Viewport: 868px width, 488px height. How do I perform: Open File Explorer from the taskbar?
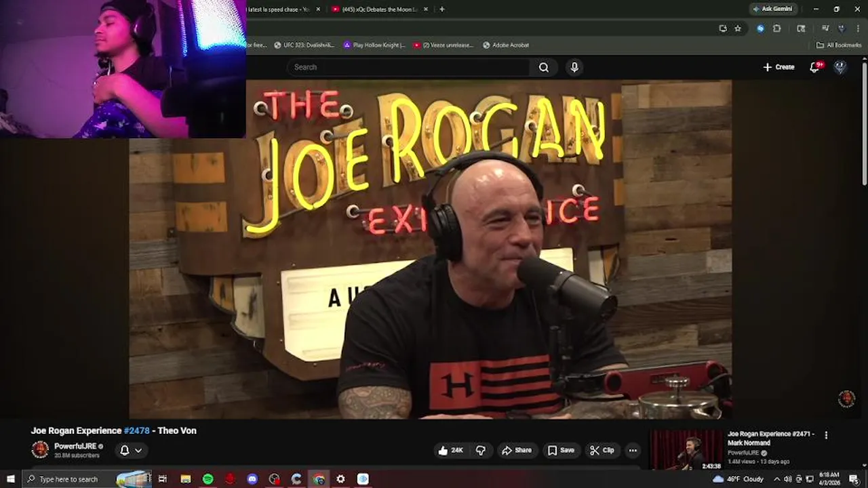tap(185, 479)
